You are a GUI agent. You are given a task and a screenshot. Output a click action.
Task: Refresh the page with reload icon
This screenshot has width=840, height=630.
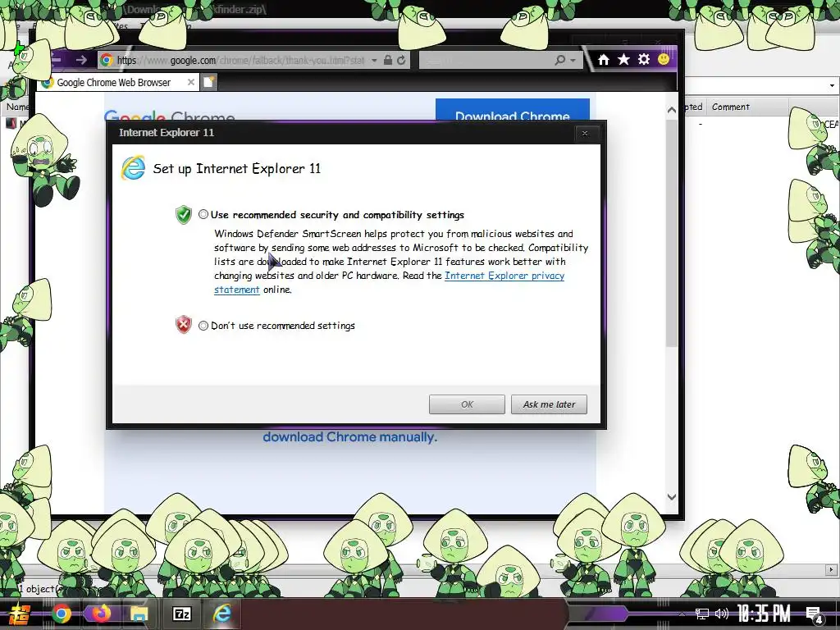pos(401,60)
